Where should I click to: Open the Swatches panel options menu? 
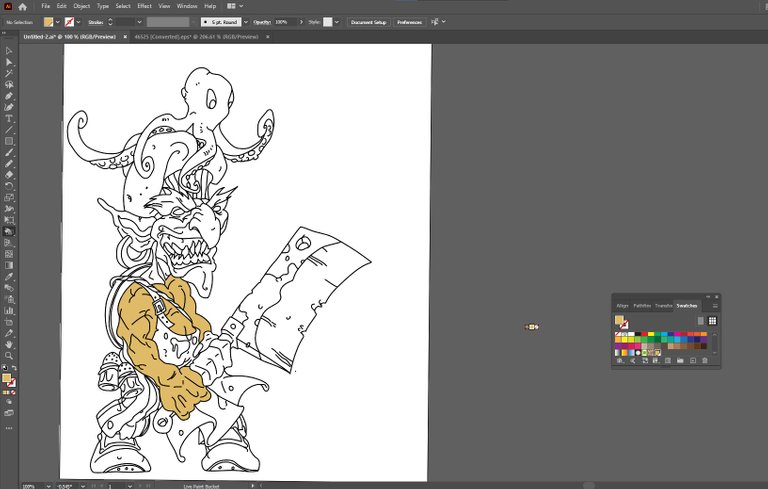click(715, 306)
